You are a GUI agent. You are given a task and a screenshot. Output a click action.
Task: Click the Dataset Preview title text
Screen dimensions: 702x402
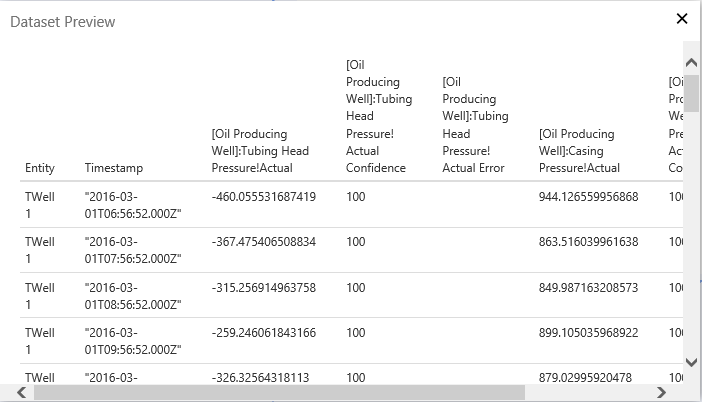(x=62, y=21)
